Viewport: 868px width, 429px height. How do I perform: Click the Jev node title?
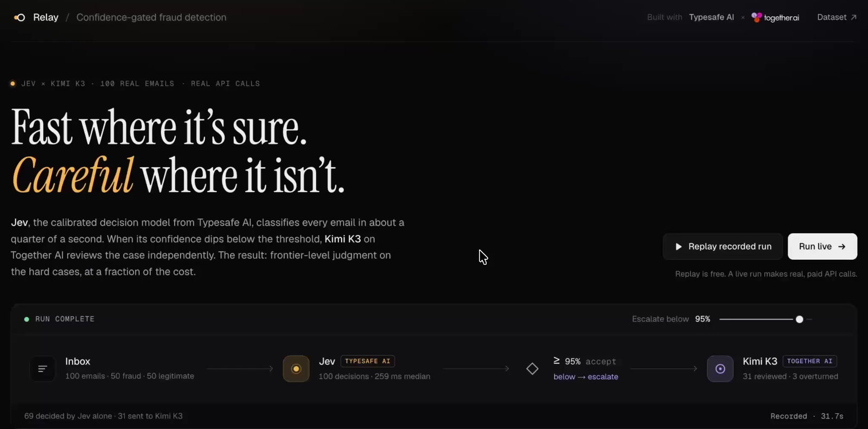[x=327, y=361]
